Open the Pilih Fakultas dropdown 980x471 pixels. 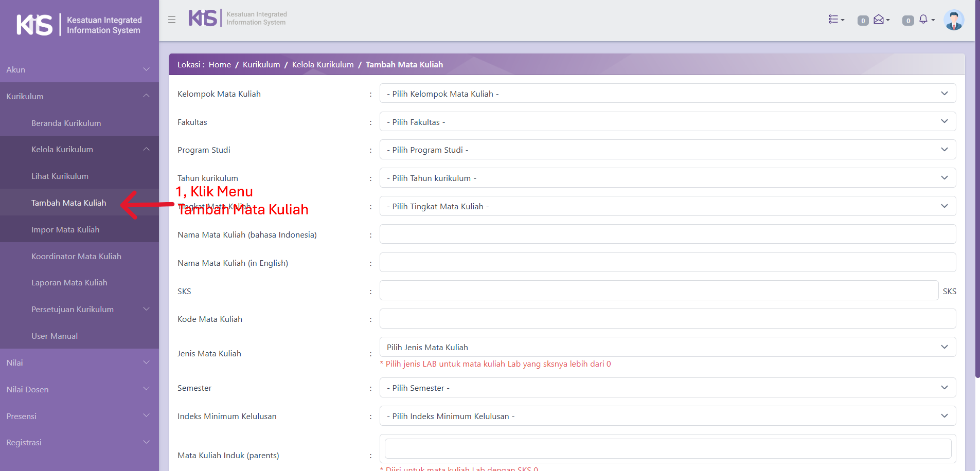point(667,122)
